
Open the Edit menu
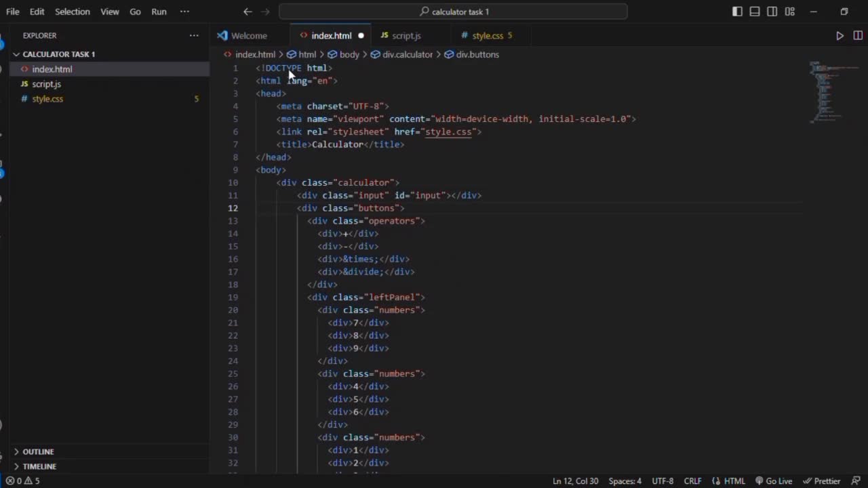point(37,12)
